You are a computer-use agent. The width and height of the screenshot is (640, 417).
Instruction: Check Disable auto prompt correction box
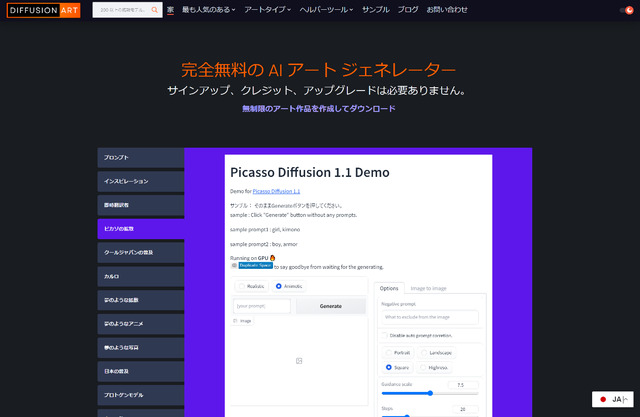point(384,335)
